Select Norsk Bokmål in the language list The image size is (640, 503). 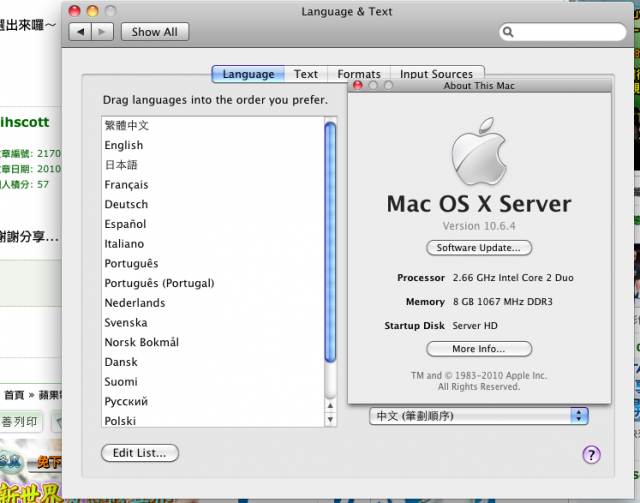(213, 342)
